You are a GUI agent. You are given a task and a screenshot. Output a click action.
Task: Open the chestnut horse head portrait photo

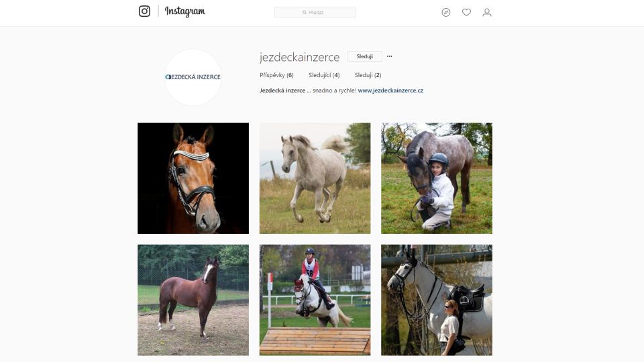coord(193,178)
